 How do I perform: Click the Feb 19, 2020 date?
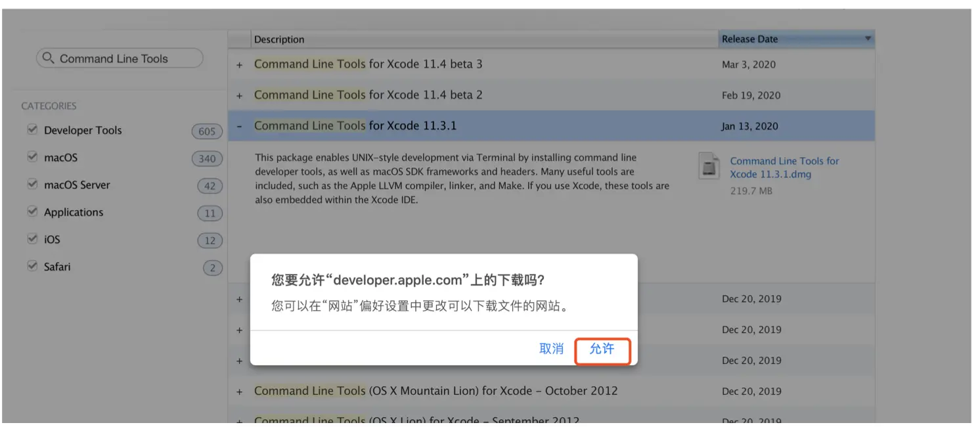[x=751, y=95]
